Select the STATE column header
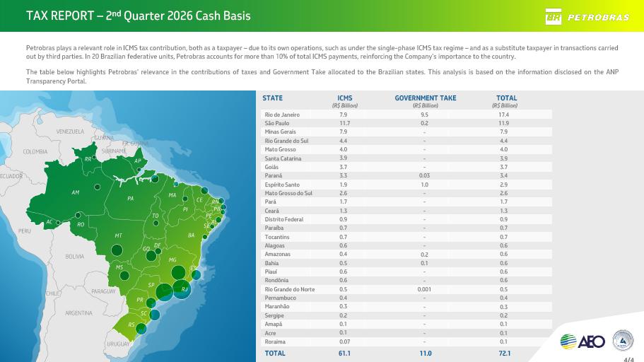The height and width of the screenshot is (362, 644). coord(272,98)
